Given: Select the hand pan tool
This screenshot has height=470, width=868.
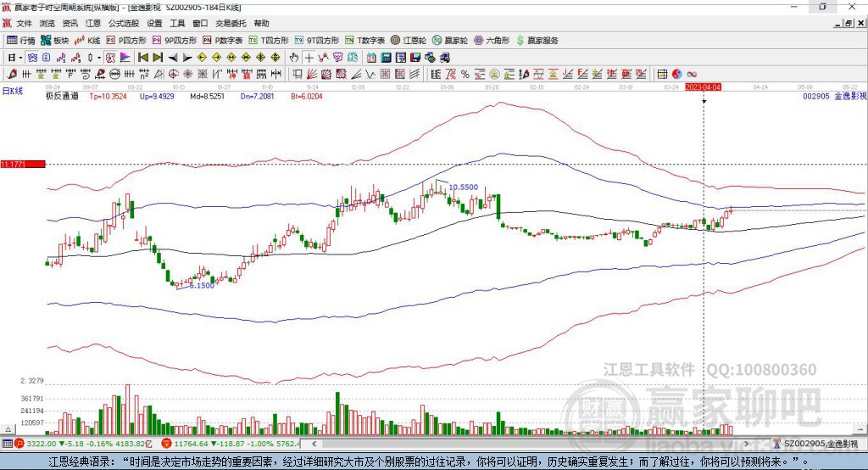Looking at the screenshot, I should pyautogui.click(x=294, y=58).
